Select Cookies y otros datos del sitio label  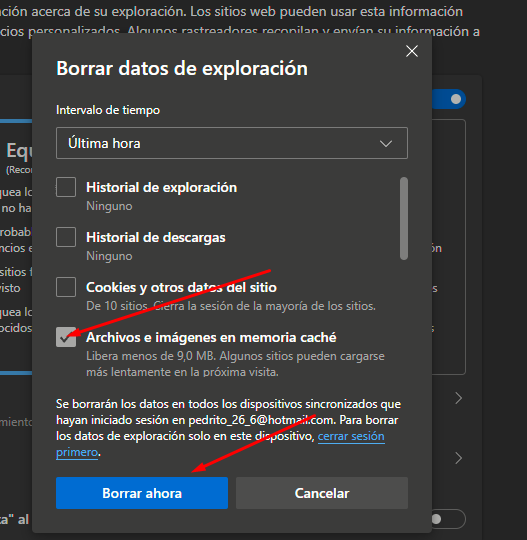[181, 288]
